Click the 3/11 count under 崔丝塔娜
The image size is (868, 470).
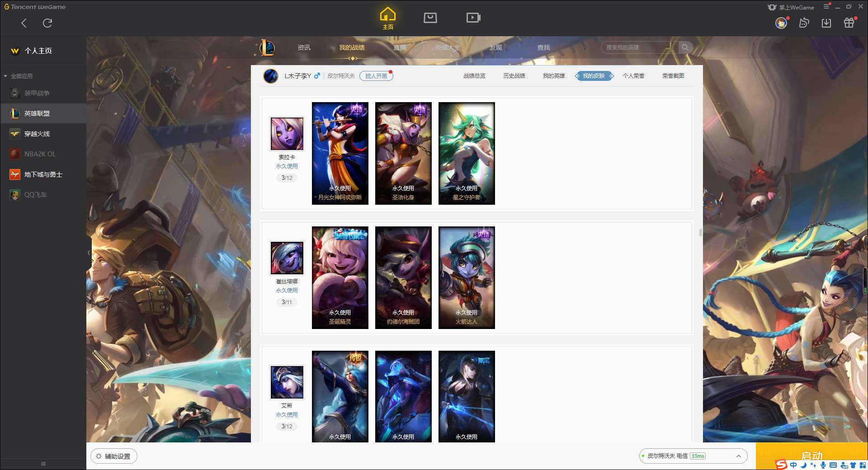[x=287, y=302]
